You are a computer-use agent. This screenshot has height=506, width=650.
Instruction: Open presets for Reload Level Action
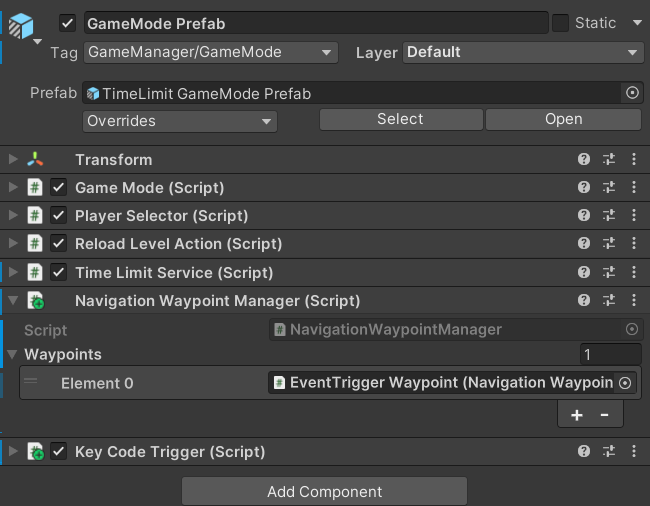click(609, 243)
